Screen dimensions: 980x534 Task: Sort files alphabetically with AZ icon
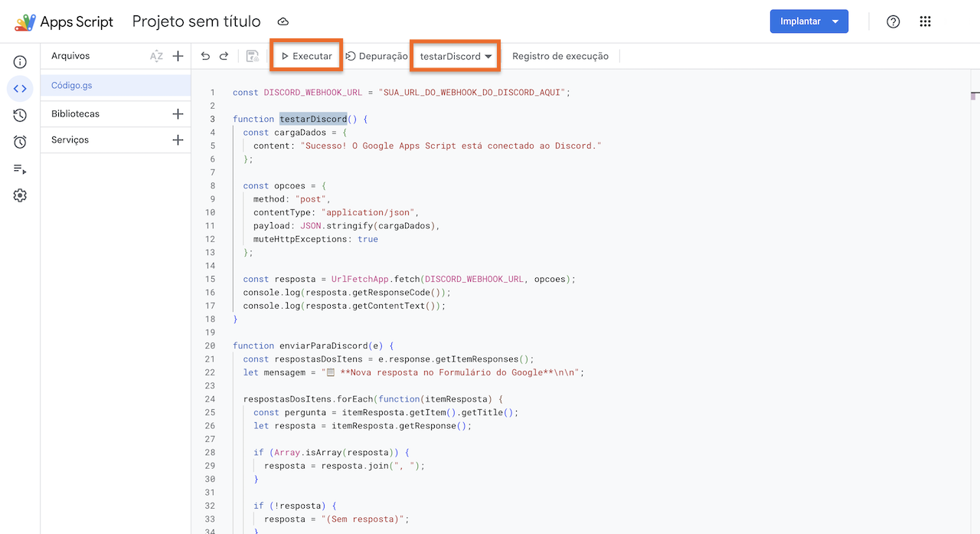(156, 56)
